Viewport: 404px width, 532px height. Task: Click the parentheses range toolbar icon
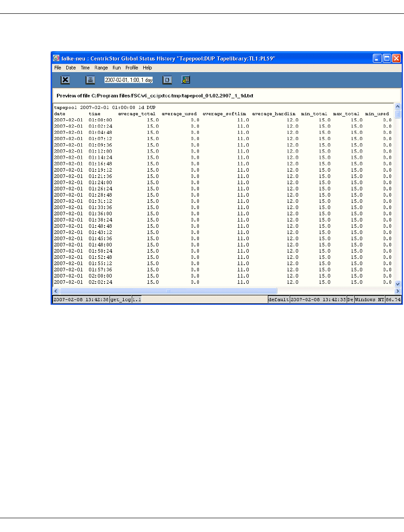tap(167, 80)
